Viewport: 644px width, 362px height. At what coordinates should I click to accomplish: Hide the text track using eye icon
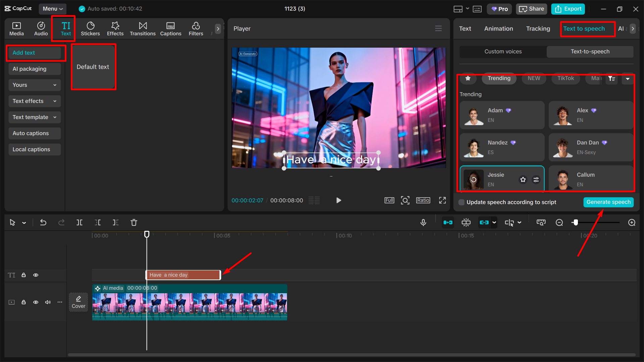point(36,275)
